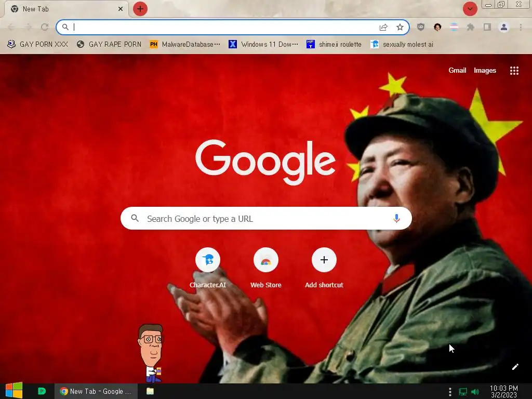This screenshot has width=532, height=399.
Task: Open the Images link
Action: point(485,71)
